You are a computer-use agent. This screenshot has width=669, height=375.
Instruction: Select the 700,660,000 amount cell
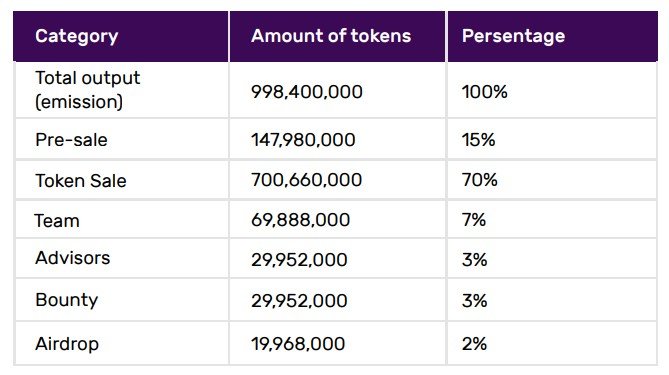pos(337,180)
